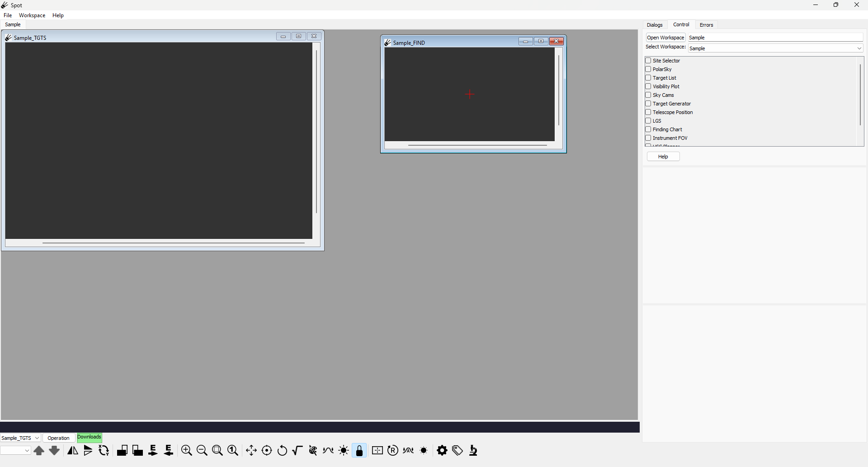
Task: Switch to the Control tab
Action: [681, 25]
